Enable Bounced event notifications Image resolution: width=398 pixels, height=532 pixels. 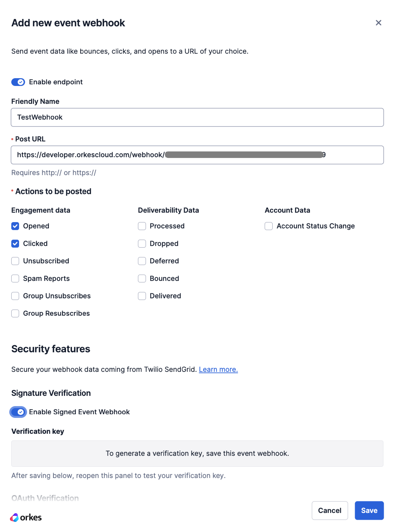click(142, 279)
